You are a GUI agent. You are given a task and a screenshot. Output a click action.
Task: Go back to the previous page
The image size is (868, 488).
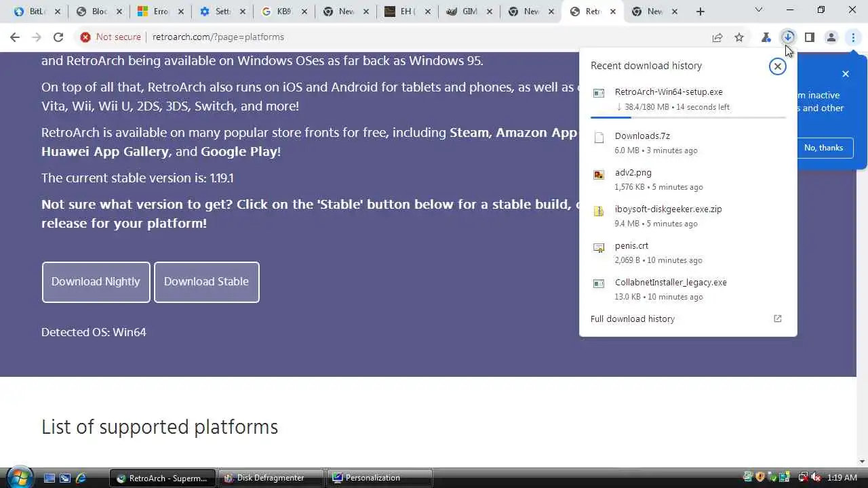tap(15, 37)
